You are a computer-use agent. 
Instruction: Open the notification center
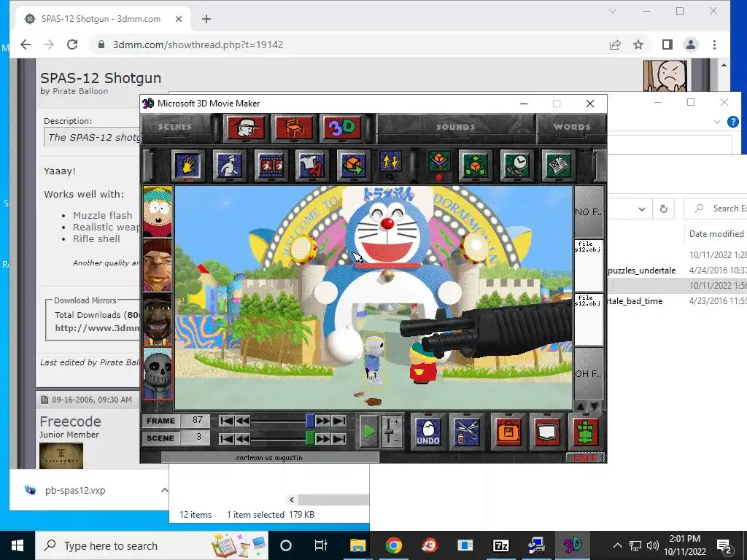(x=724, y=546)
